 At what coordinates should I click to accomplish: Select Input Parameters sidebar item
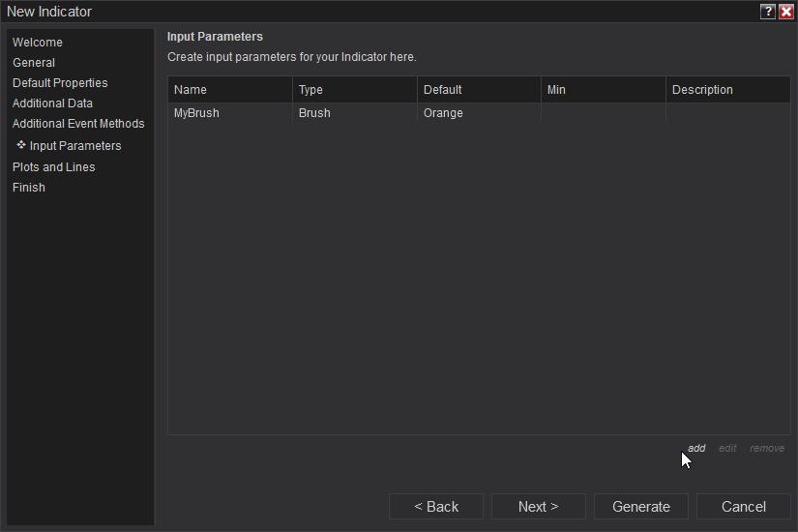point(75,146)
